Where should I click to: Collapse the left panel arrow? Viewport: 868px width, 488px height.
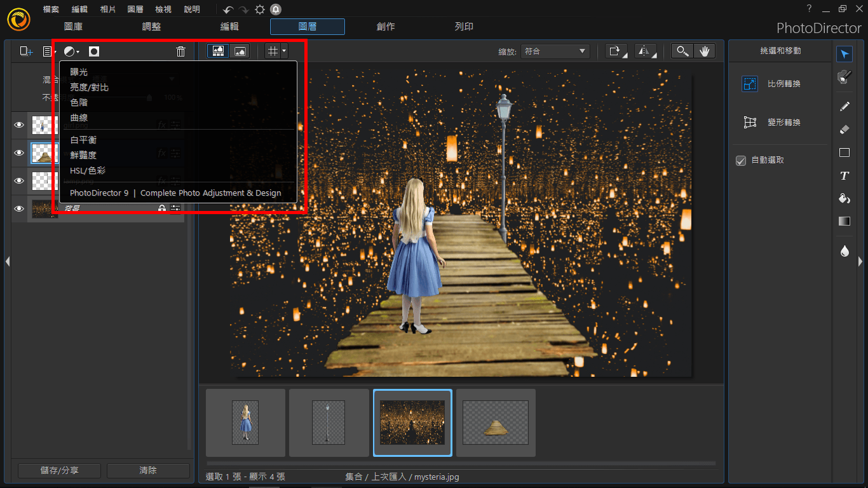(7, 261)
